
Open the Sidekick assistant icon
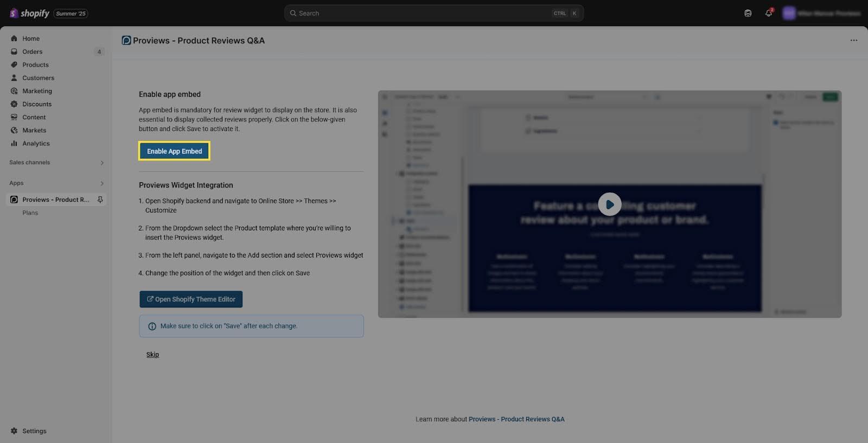click(748, 13)
